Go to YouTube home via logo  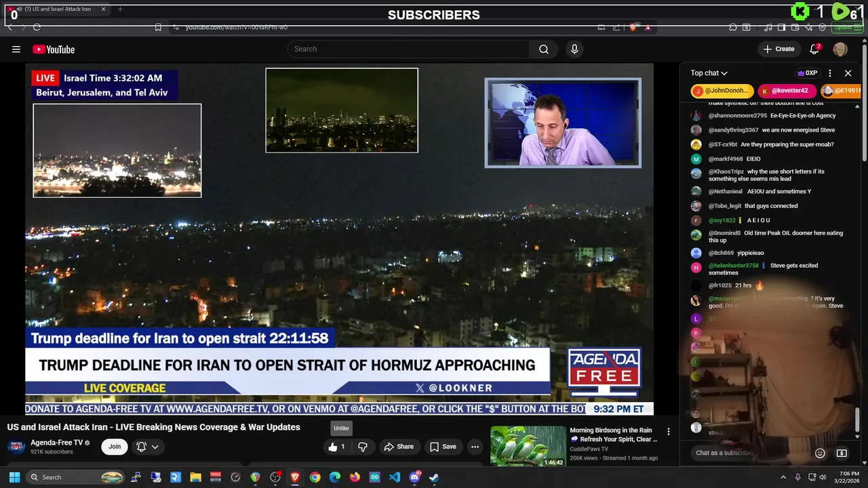54,49
